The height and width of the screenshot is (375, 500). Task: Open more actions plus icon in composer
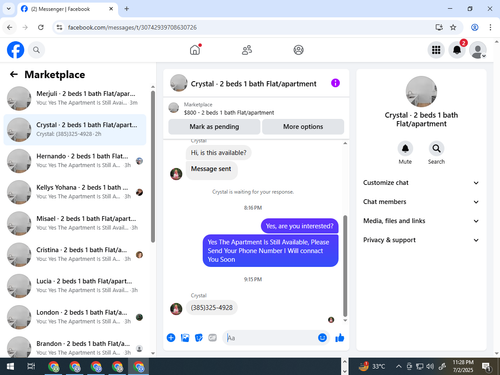(171, 338)
